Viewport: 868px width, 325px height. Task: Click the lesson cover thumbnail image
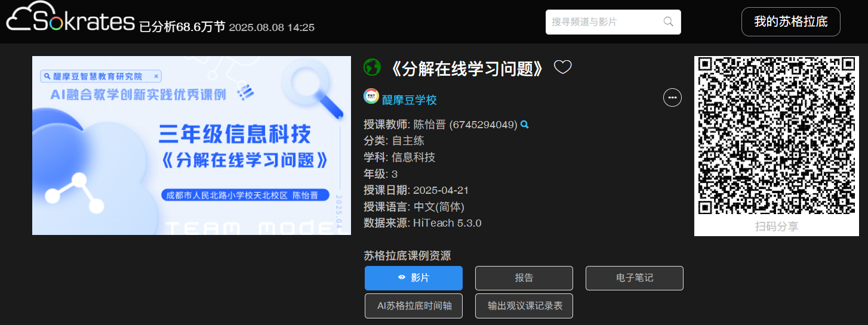coord(192,146)
